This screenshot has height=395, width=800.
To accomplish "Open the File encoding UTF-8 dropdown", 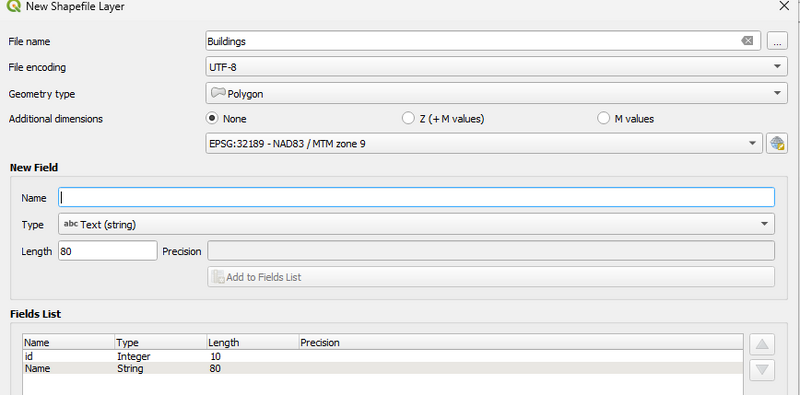I will point(496,67).
